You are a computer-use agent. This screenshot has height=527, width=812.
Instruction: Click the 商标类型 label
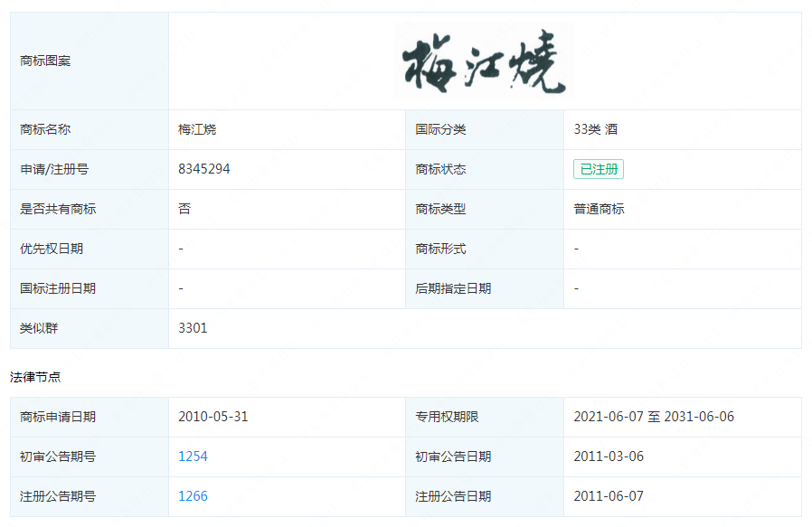(x=440, y=209)
